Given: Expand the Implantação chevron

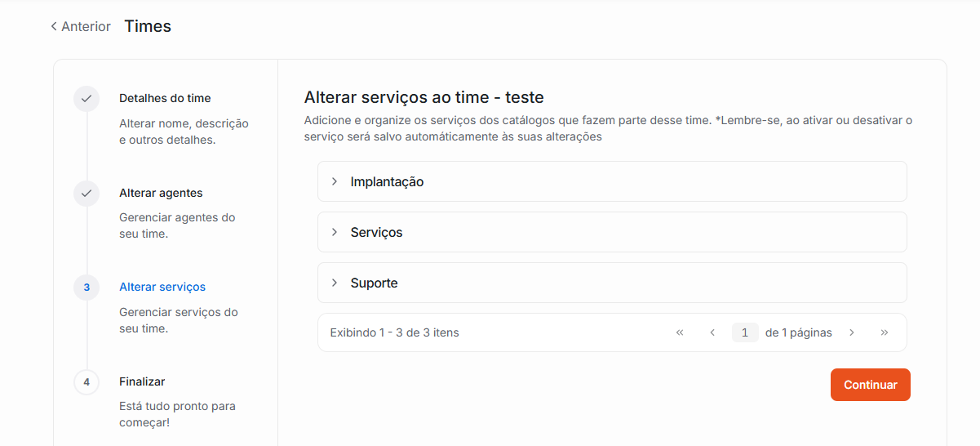Looking at the screenshot, I should [335, 181].
